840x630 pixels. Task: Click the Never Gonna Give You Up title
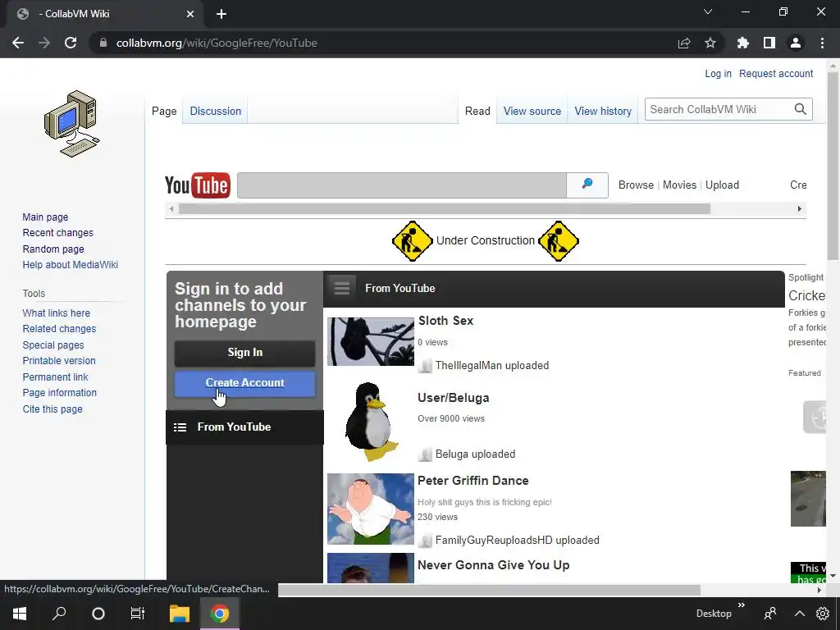point(493,565)
